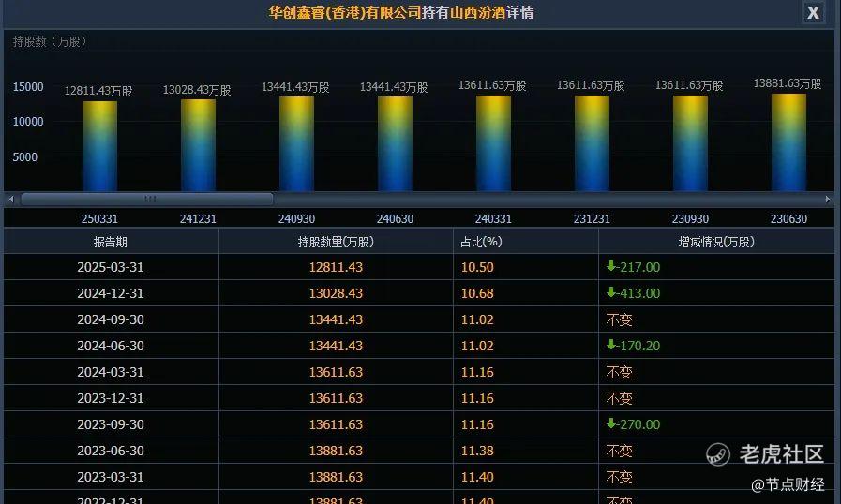The width and height of the screenshot is (841, 504).
Task: Select the 230930 bar in the chart
Action: click(x=690, y=143)
